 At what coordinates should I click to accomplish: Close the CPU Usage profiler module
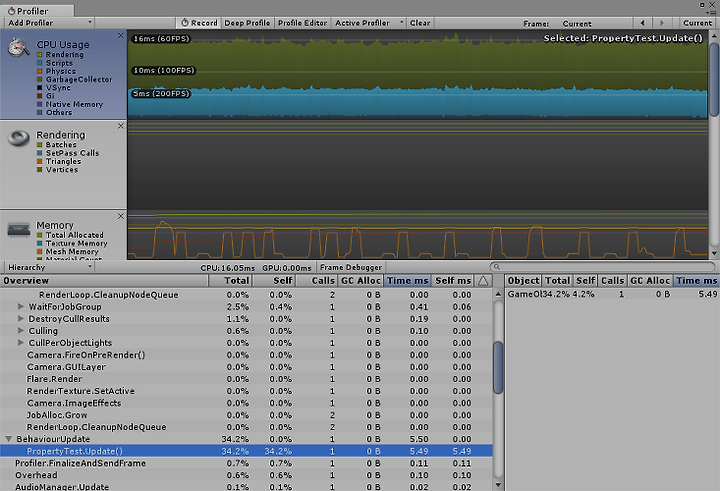point(121,35)
